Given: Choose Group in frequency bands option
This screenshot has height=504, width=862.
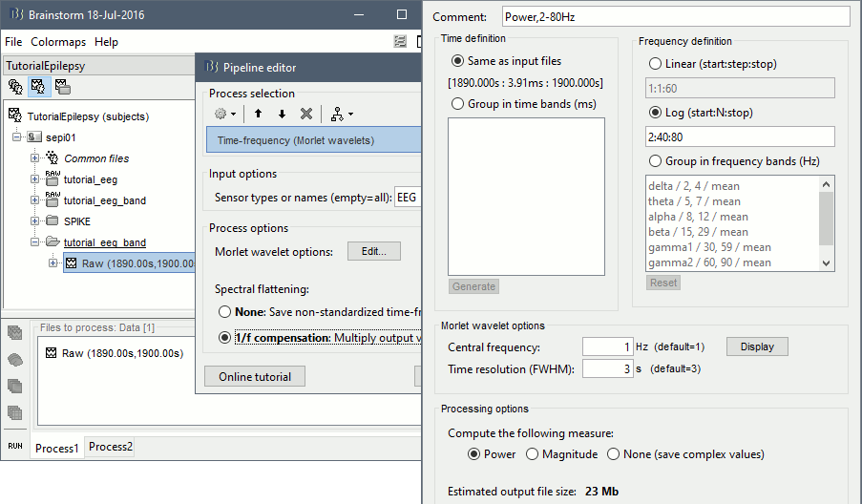Looking at the screenshot, I should [x=656, y=160].
